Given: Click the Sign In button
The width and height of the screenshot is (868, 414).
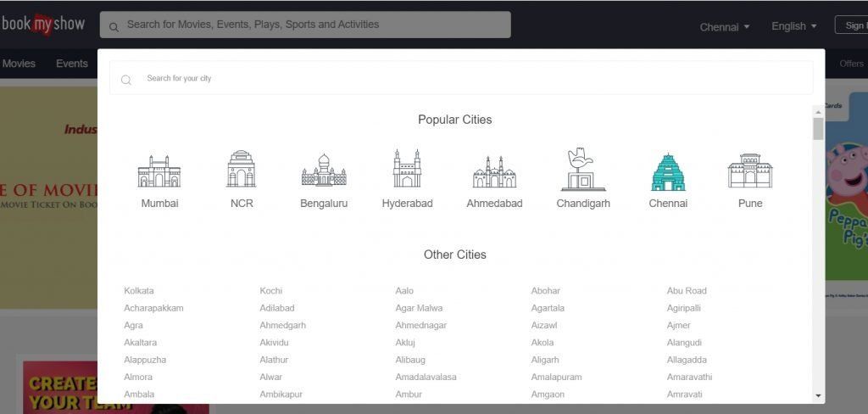Looking at the screenshot, I should pyautogui.click(x=852, y=25).
